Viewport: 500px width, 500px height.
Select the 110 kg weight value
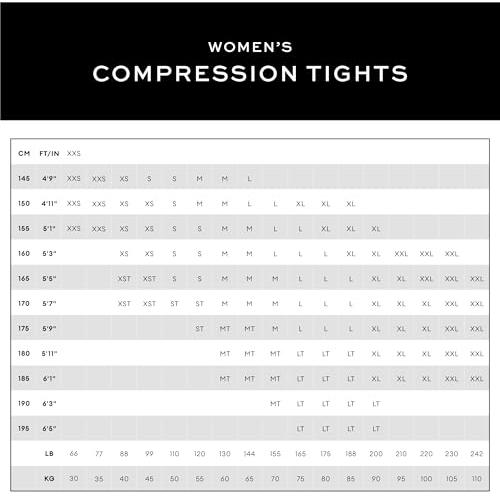tap(476, 479)
